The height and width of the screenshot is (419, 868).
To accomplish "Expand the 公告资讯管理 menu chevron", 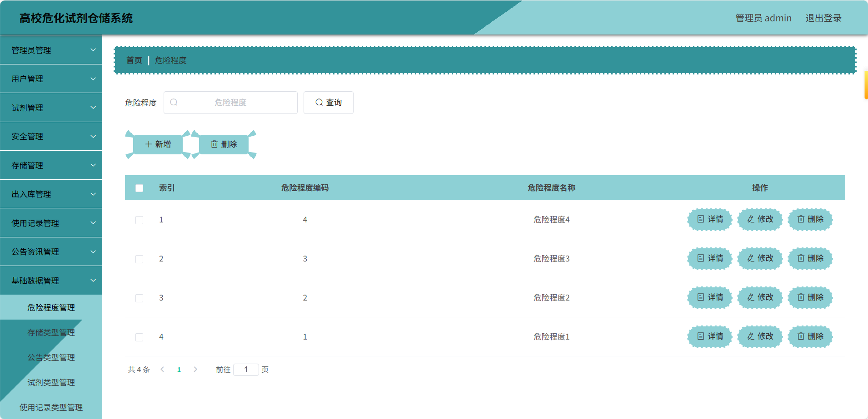I will pyautogui.click(x=93, y=251).
